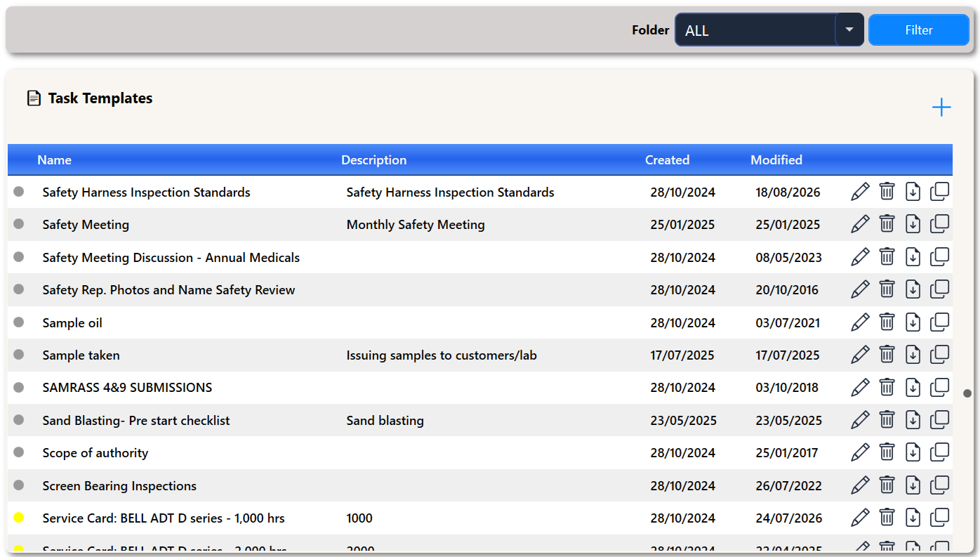Image resolution: width=980 pixels, height=557 pixels.
Task: Duplicate Sand Blasting- Pre start checklist
Action: (940, 420)
